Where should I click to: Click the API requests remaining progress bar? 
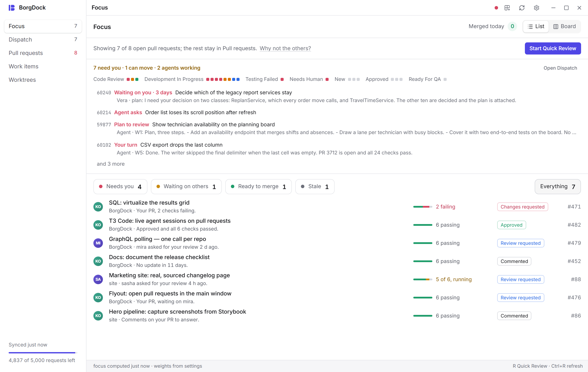pyautogui.click(x=43, y=353)
